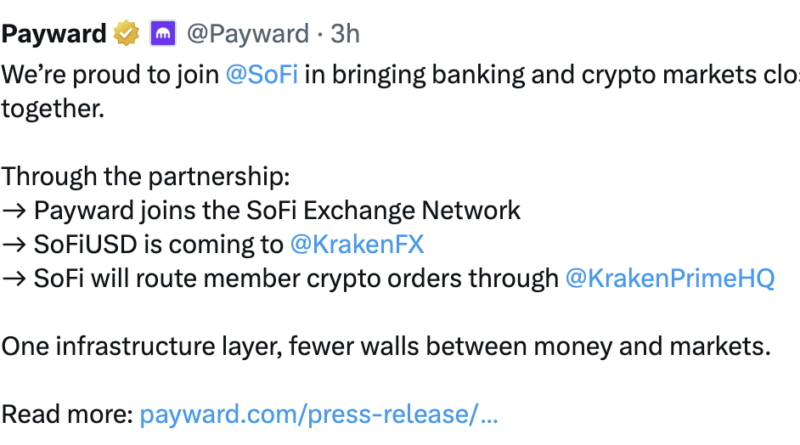800x445 pixels.
Task: Open the payward.com/press-release link
Action: coord(318,414)
